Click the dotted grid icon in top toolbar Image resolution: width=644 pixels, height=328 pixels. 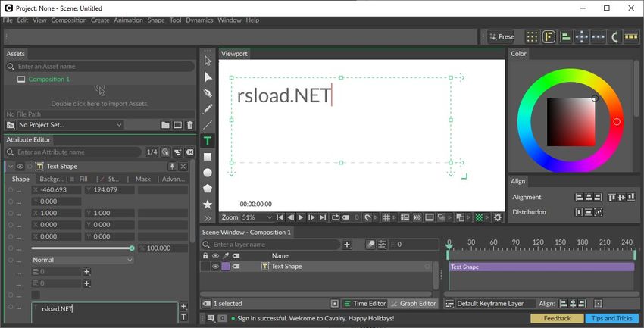(x=532, y=37)
